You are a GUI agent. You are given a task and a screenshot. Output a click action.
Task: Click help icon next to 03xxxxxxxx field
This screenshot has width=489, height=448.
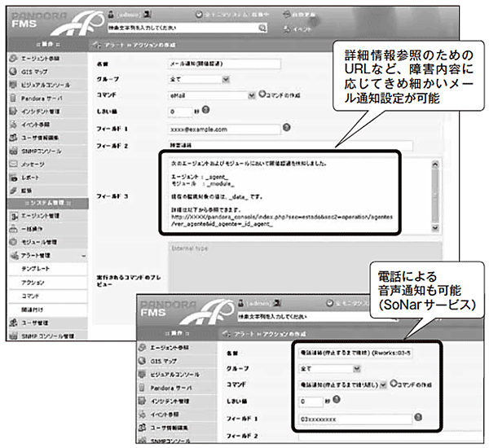tap(418, 417)
